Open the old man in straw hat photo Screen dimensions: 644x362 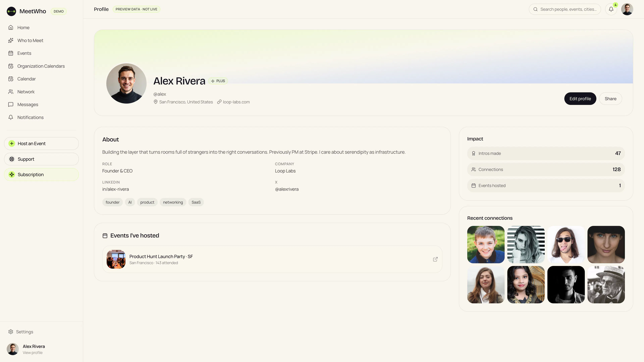(606, 285)
